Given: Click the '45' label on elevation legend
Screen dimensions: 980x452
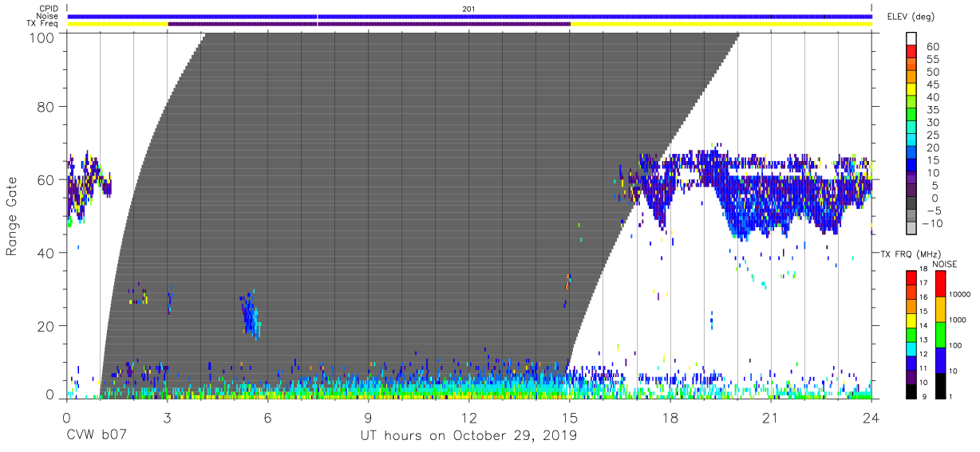Looking at the screenshot, I should (x=932, y=85).
